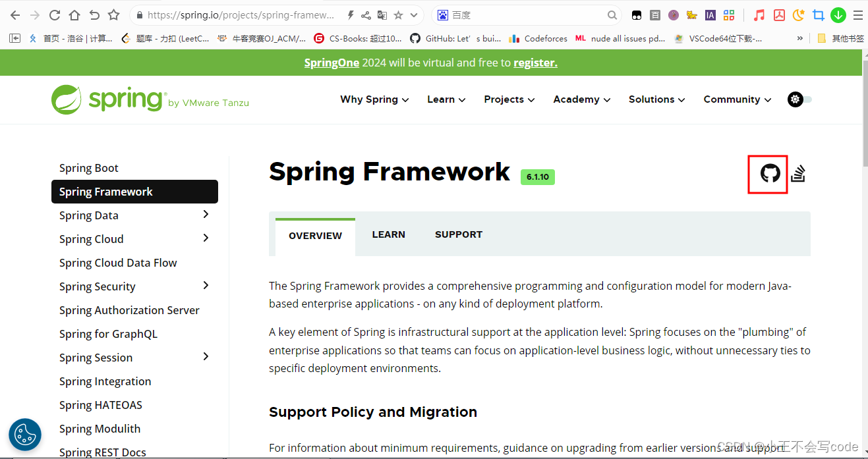
Task: Click the share icon in address bar
Action: tap(366, 14)
